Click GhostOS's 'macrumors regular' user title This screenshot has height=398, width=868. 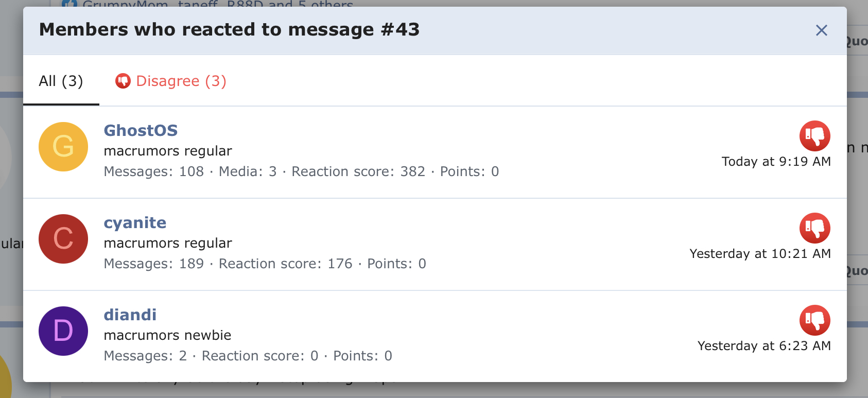(168, 151)
